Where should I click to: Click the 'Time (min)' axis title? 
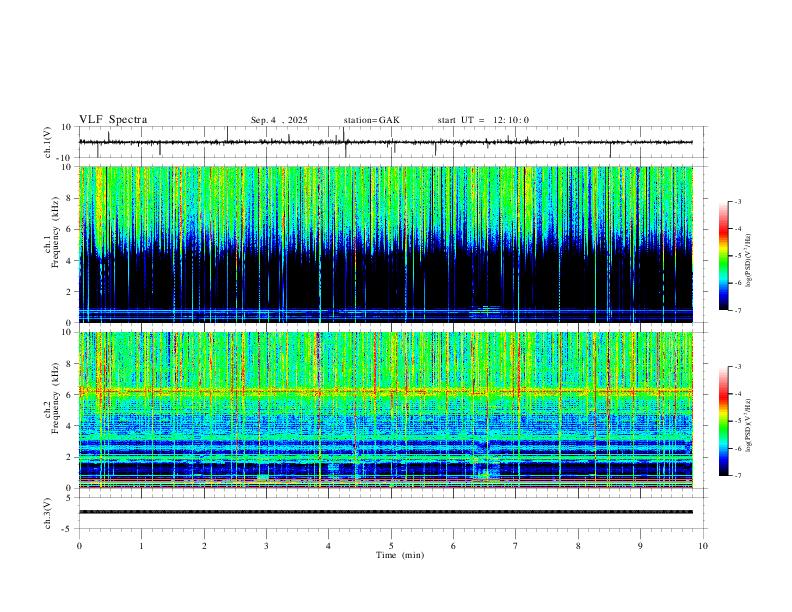coord(400,555)
